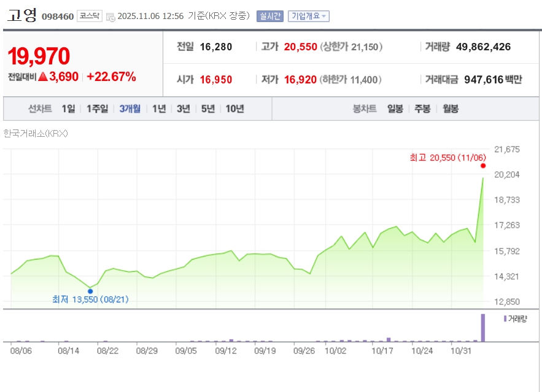Open the 기업개요 dropdown
Screen dimensions: 542x392
[x=309, y=16]
